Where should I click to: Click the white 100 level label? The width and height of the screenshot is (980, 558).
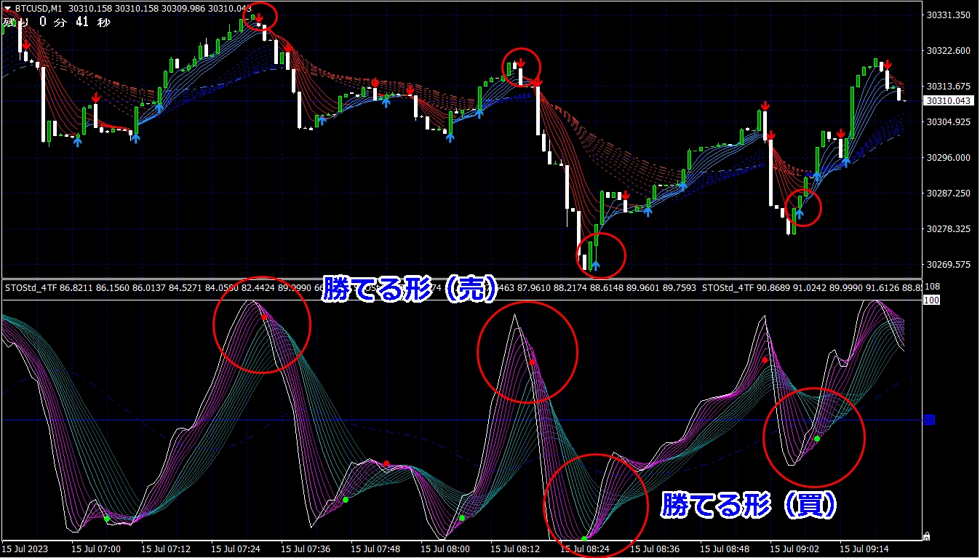931,300
